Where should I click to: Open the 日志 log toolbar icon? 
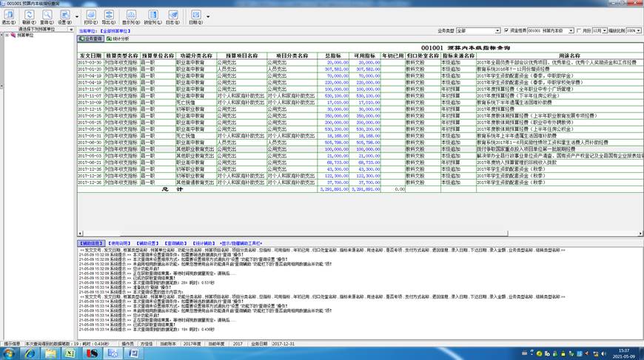pos(173,17)
